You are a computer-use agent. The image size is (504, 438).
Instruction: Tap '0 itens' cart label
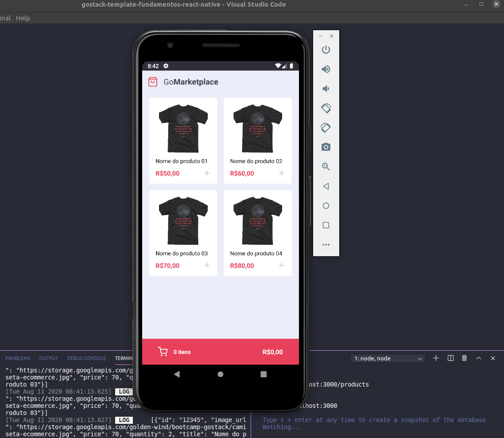tap(182, 352)
